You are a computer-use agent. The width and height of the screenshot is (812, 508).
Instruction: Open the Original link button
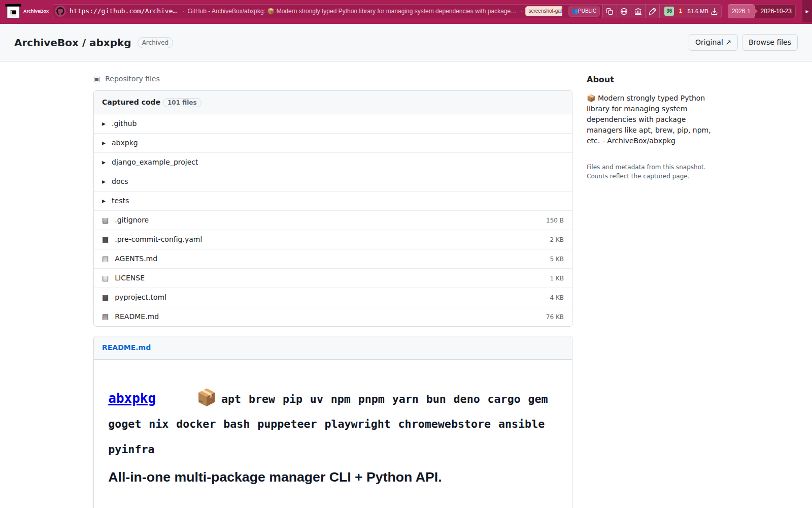tap(713, 43)
